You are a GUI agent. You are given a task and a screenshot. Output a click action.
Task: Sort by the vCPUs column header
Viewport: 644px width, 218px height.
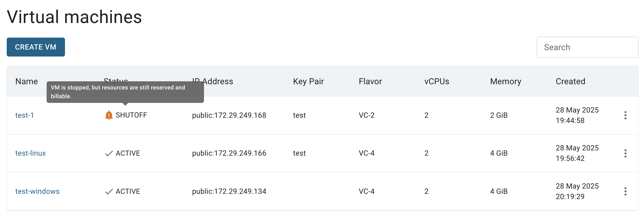coord(437,81)
